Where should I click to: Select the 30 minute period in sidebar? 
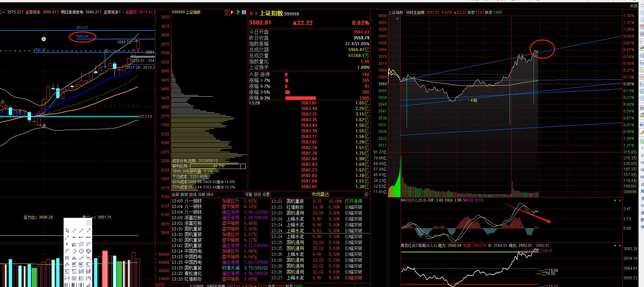click(642, 170)
